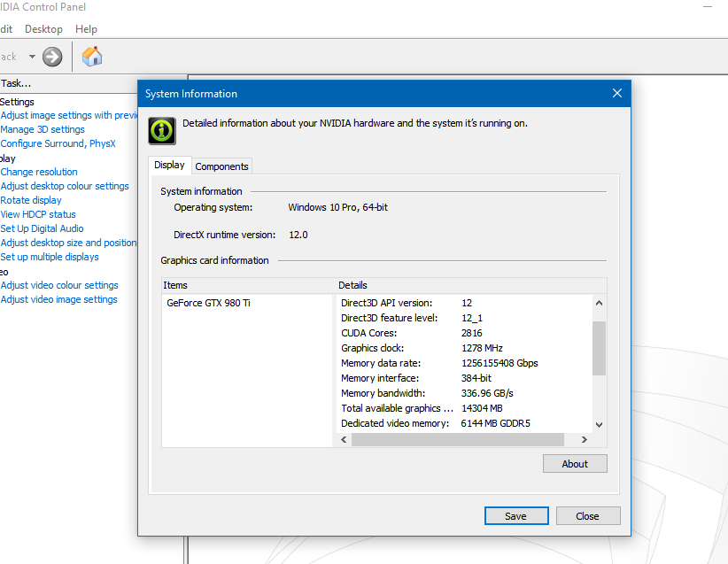The image size is (728, 564).
Task: Click the vertical scrollbar thumb in Details
Action: tap(599, 348)
